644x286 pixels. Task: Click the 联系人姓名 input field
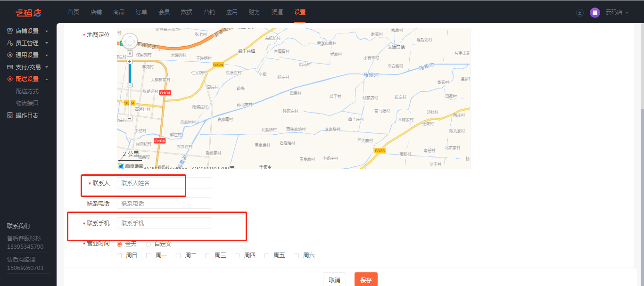point(165,183)
